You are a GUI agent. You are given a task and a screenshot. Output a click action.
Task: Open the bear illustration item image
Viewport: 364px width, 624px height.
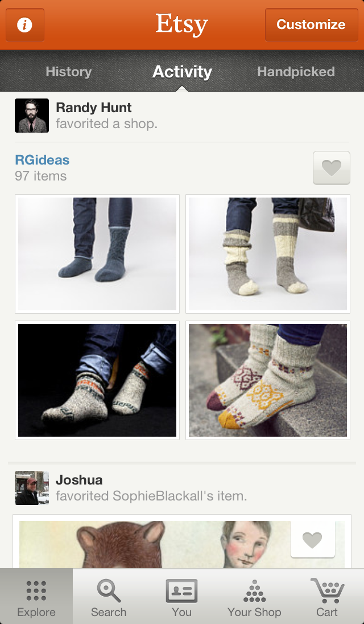point(182,544)
